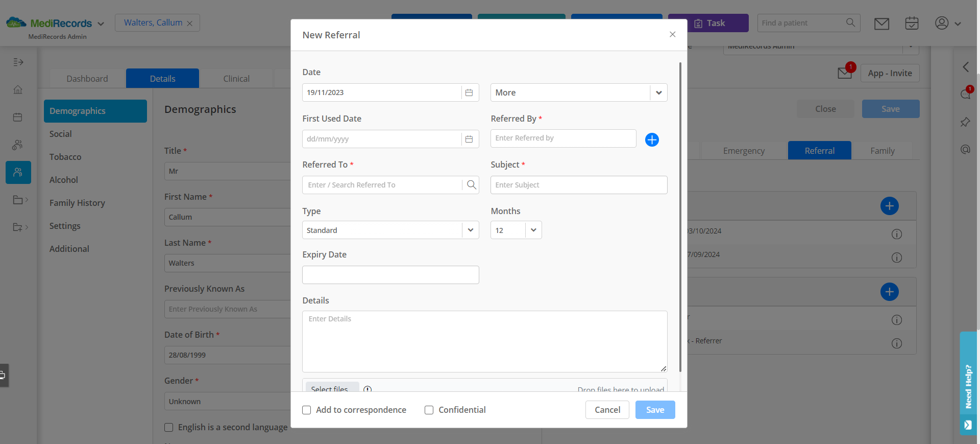The height and width of the screenshot is (444, 980).
Task: Open the Date calendar picker icon
Action: [469, 92]
